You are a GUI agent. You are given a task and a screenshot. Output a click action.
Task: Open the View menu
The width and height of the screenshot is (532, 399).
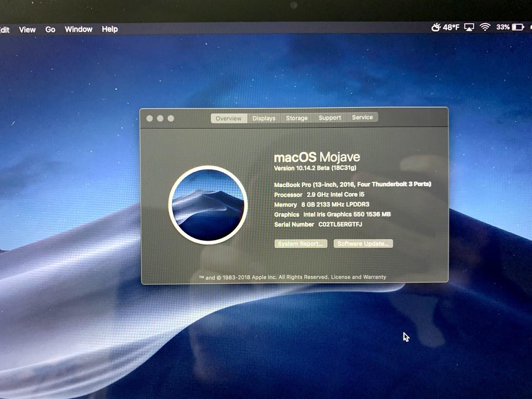(x=27, y=30)
